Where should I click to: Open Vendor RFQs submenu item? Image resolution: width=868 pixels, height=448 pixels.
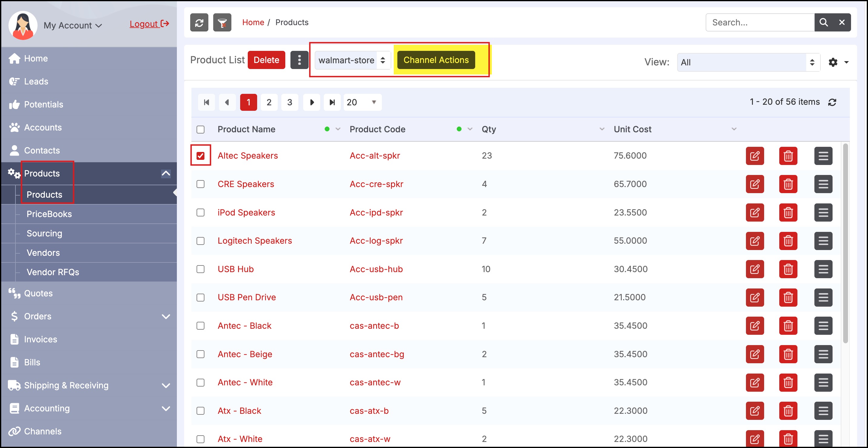click(x=53, y=272)
